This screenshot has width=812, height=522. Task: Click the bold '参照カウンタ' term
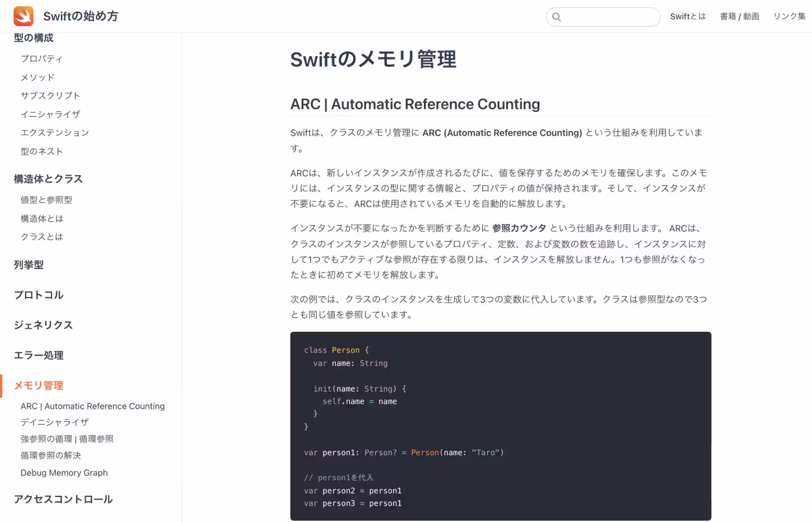(519, 228)
